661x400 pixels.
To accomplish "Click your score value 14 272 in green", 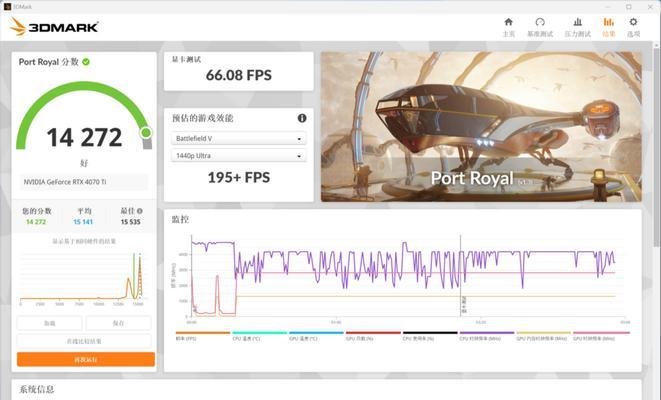I will click(x=36, y=222).
